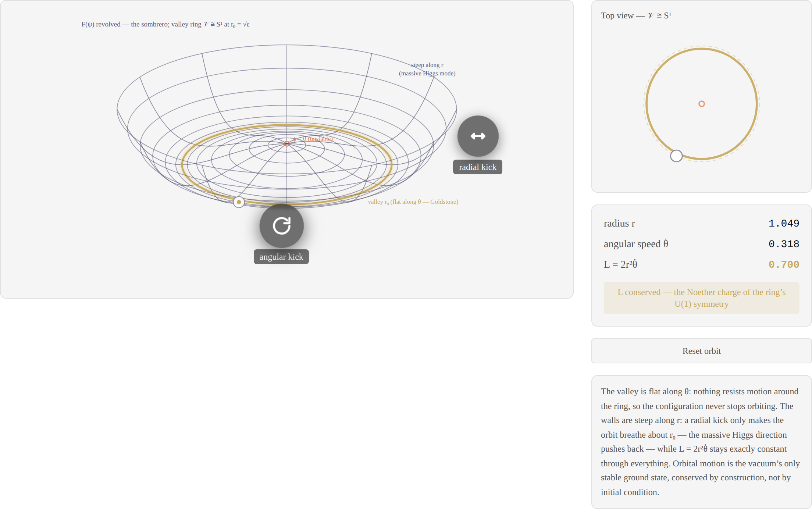Screen dimensions: 812x509
Task: Click the radial kick double-arrow icon
Action: point(478,136)
